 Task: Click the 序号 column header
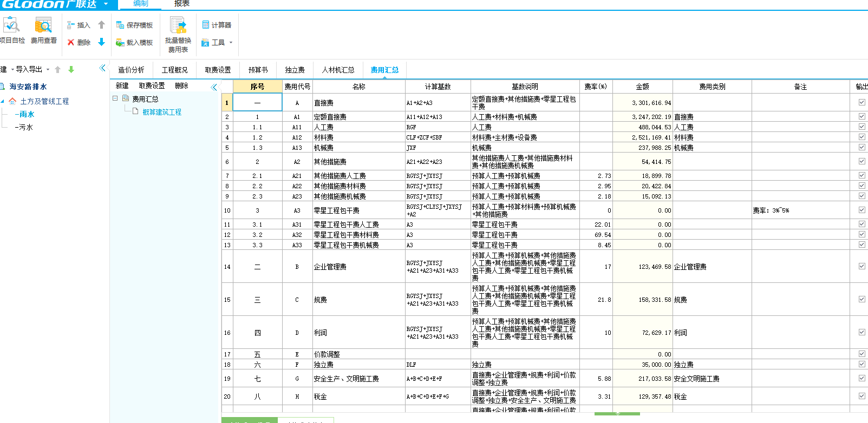(258, 87)
